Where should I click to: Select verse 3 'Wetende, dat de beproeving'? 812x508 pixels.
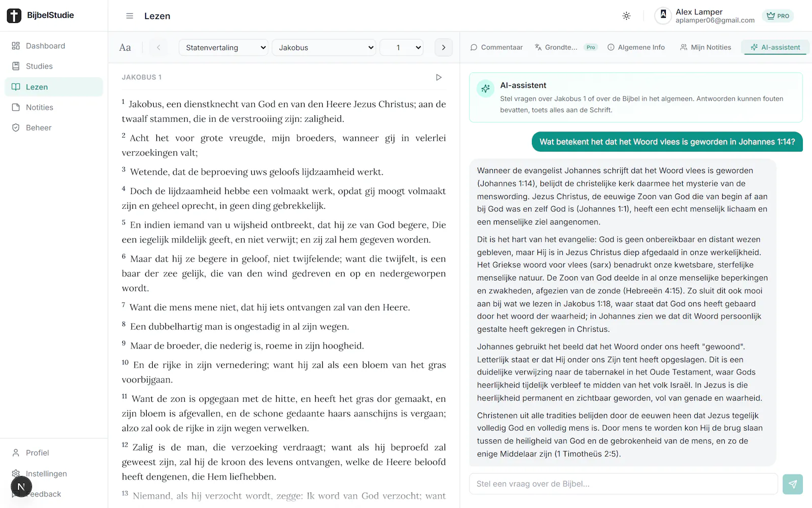pyautogui.click(x=253, y=172)
